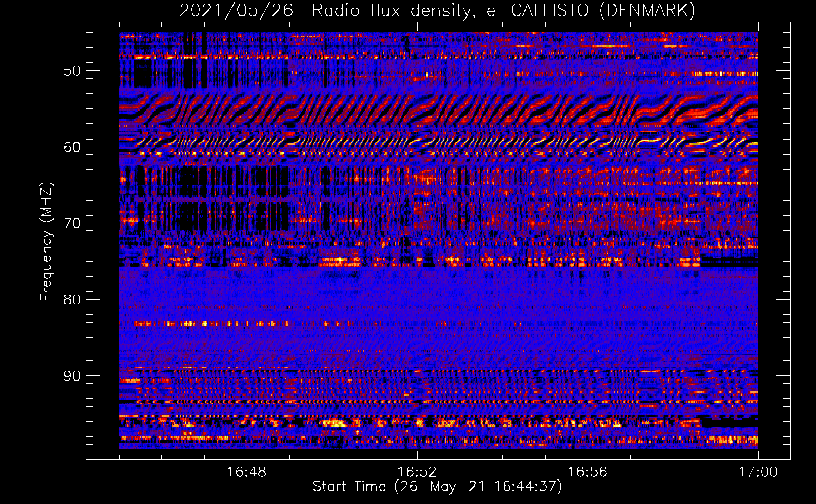Image resolution: width=816 pixels, height=504 pixels.
Task: Click the 16:52 time tick label
Action: [x=417, y=472]
